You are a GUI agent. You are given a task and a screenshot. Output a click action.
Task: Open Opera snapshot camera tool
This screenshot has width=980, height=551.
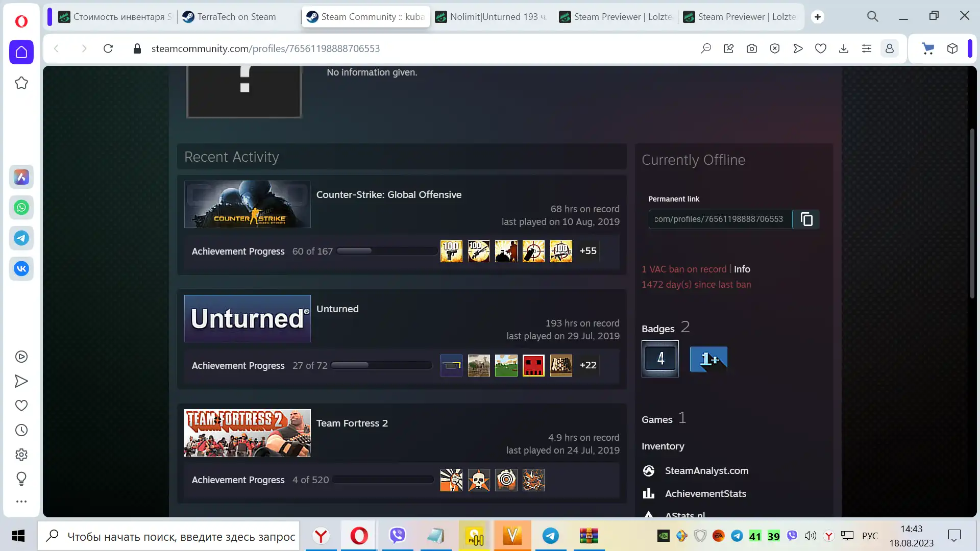[x=751, y=48]
